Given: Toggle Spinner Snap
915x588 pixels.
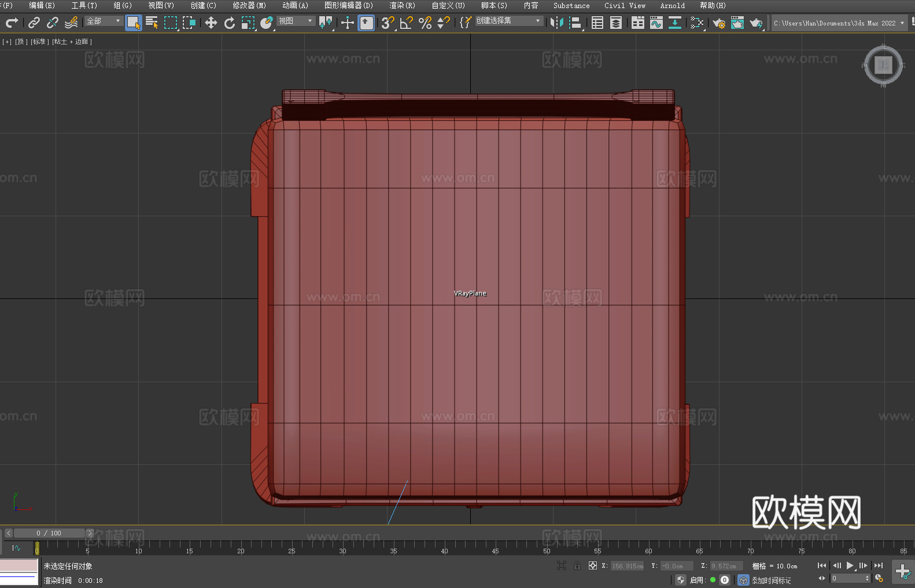Looking at the screenshot, I should click(x=444, y=23).
